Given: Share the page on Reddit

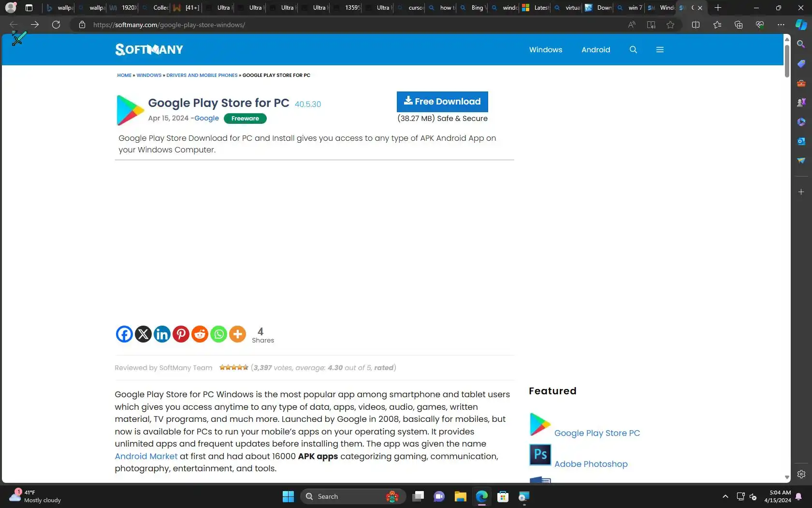Looking at the screenshot, I should point(200,334).
